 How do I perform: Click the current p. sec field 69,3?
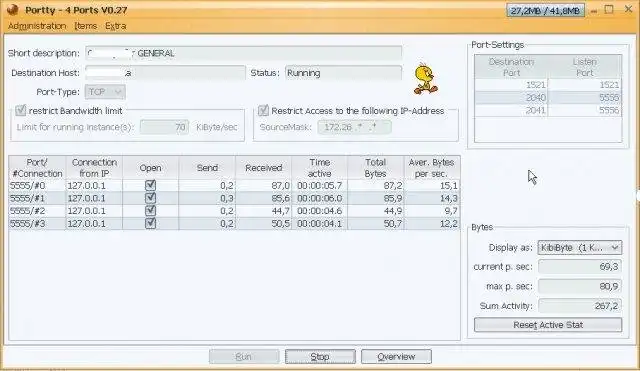(580, 267)
